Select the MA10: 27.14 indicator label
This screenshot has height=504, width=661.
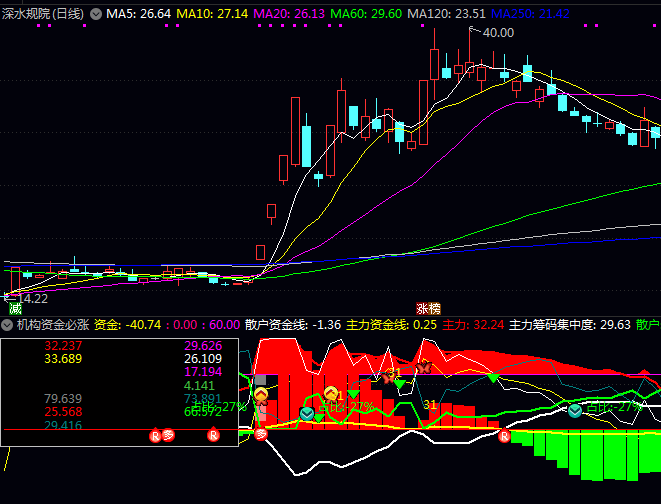point(212,14)
